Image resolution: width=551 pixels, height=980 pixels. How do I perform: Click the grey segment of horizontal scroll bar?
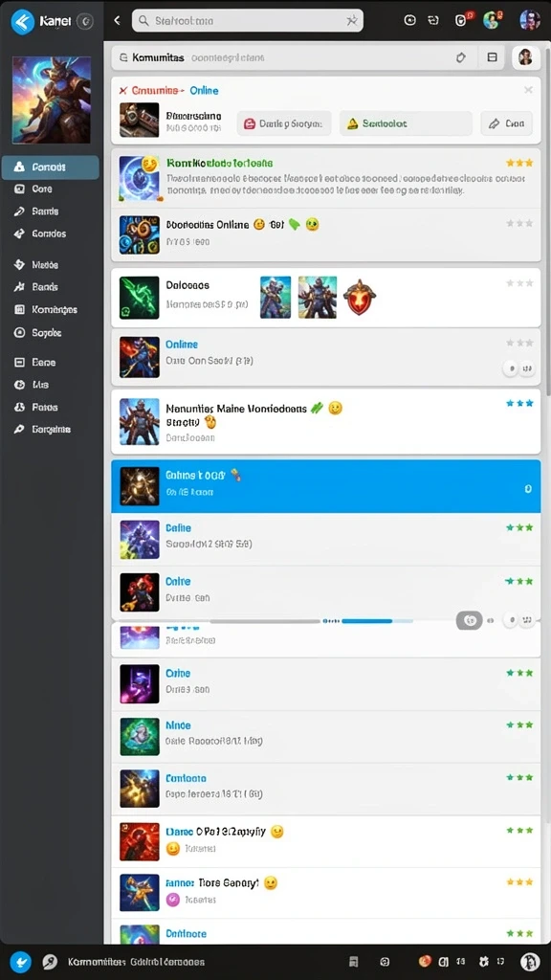click(x=266, y=621)
